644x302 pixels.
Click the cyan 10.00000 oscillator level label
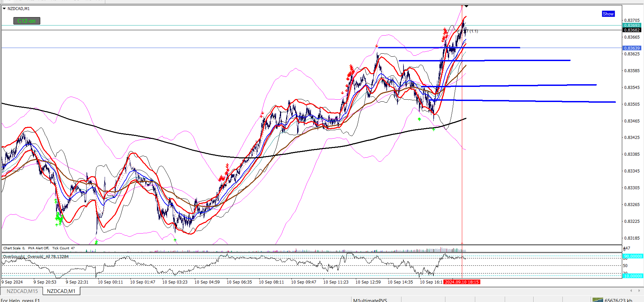633,276
